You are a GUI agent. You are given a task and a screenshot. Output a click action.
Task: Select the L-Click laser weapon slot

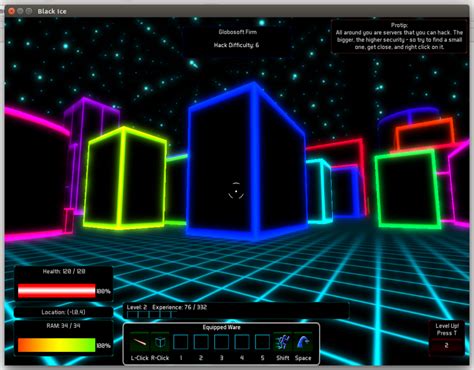139,342
